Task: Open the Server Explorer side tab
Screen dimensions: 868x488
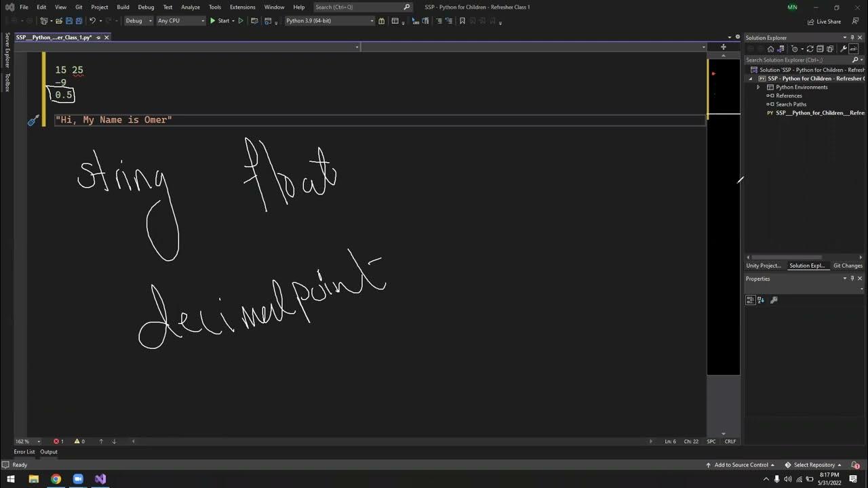Action: coord(7,49)
